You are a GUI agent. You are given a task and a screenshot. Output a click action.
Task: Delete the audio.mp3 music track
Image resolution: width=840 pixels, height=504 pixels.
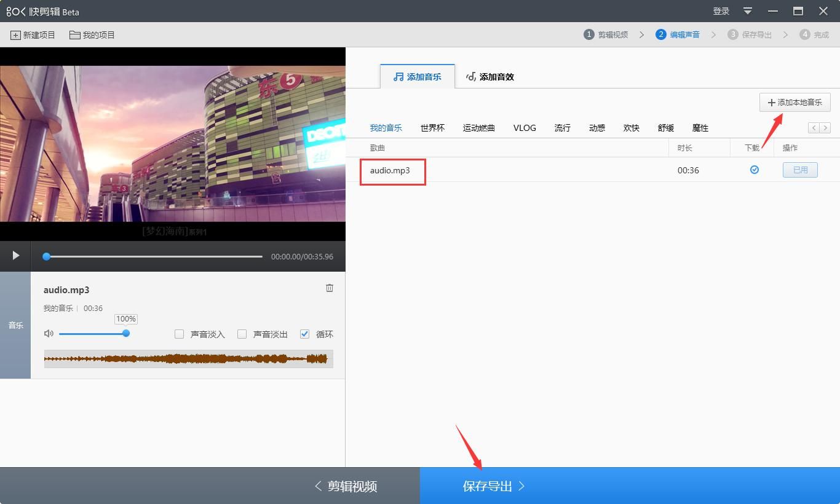coord(330,288)
